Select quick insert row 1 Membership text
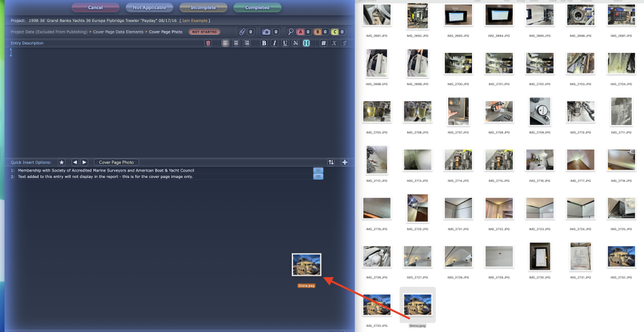Screen dimensions: 644x332 [106, 170]
